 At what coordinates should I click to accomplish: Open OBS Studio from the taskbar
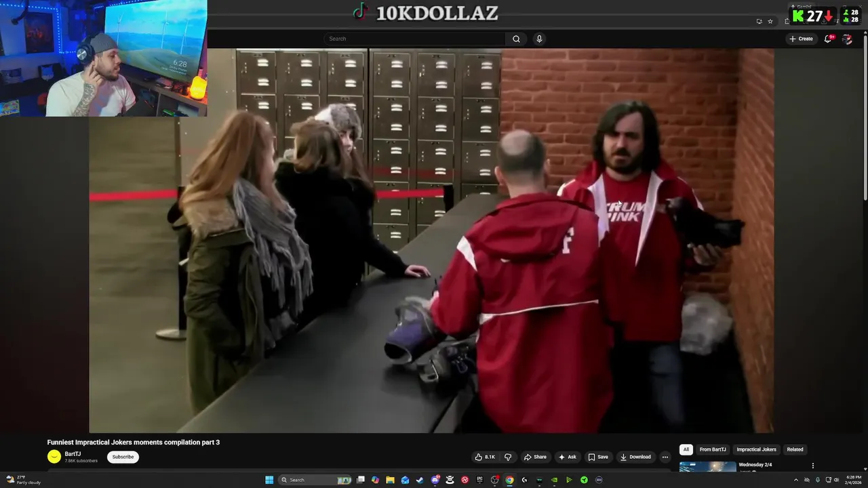[494, 480]
